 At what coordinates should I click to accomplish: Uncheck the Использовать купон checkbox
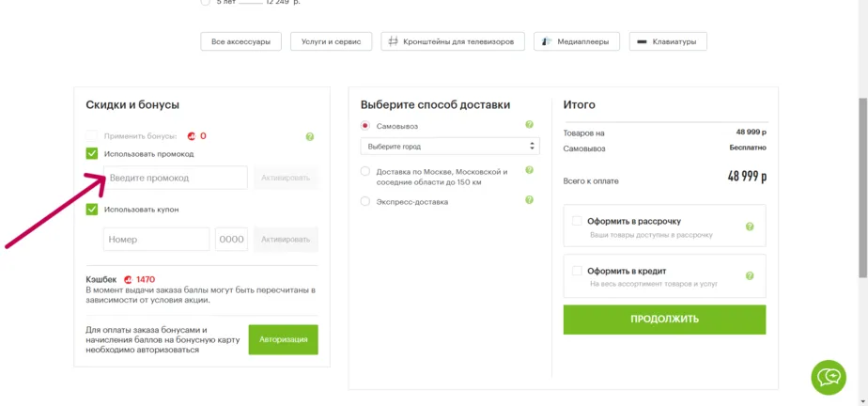coord(92,210)
